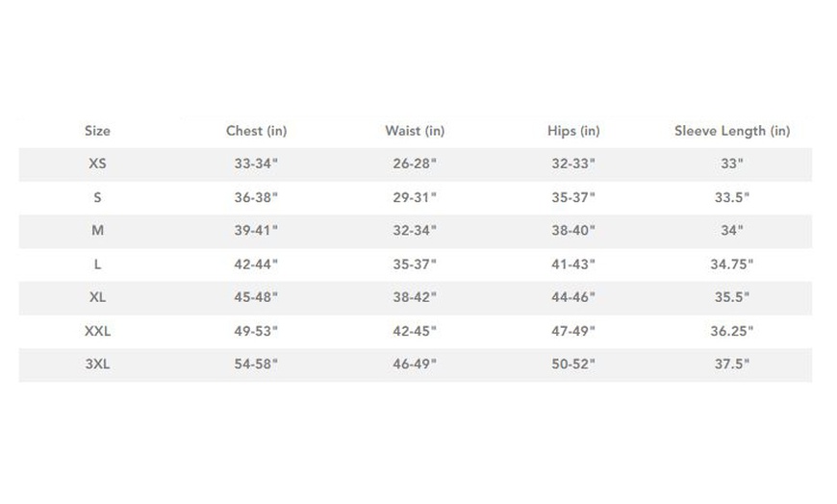Select the 37.5" sleeve length cell

point(731,365)
